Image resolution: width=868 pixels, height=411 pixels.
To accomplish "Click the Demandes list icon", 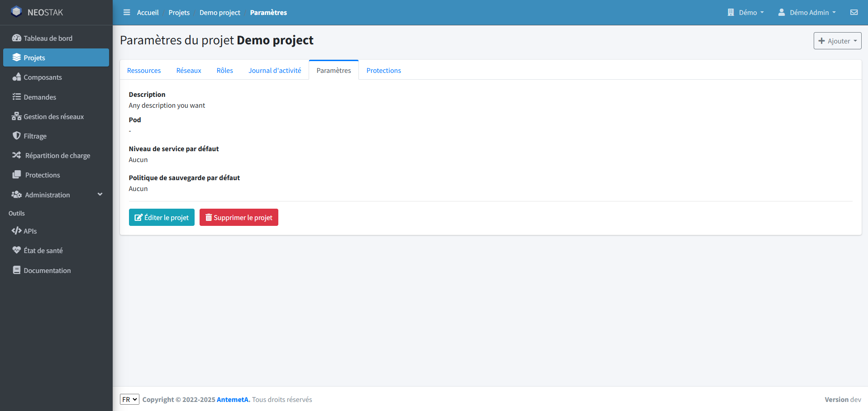I will pyautogui.click(x=17, y=97).
